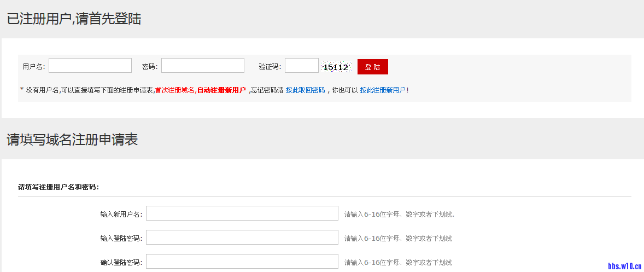The height and width of the screenshot is (272, 644).
Task: Click the 15112 captcha image
Action: pyautogui.click(x=336, y=67)
